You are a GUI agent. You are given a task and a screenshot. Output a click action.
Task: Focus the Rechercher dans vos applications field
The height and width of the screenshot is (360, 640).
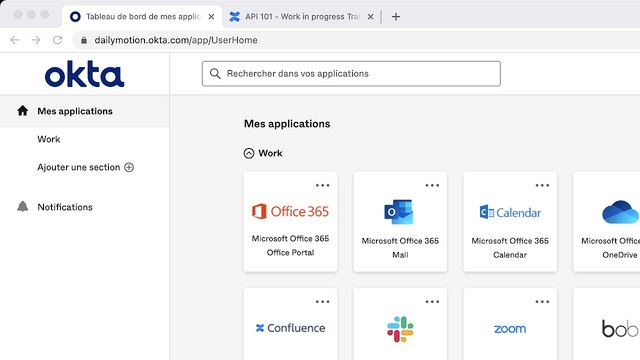click(351, 73)
